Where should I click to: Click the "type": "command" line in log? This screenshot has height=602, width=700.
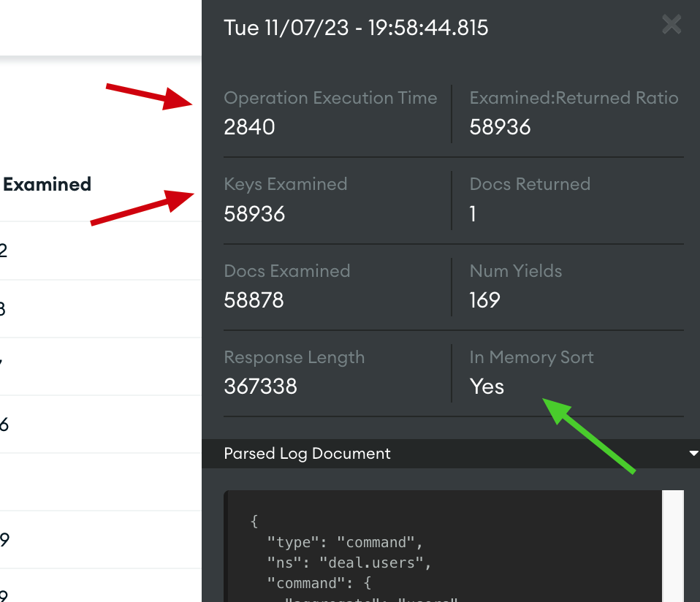point(345,542)
